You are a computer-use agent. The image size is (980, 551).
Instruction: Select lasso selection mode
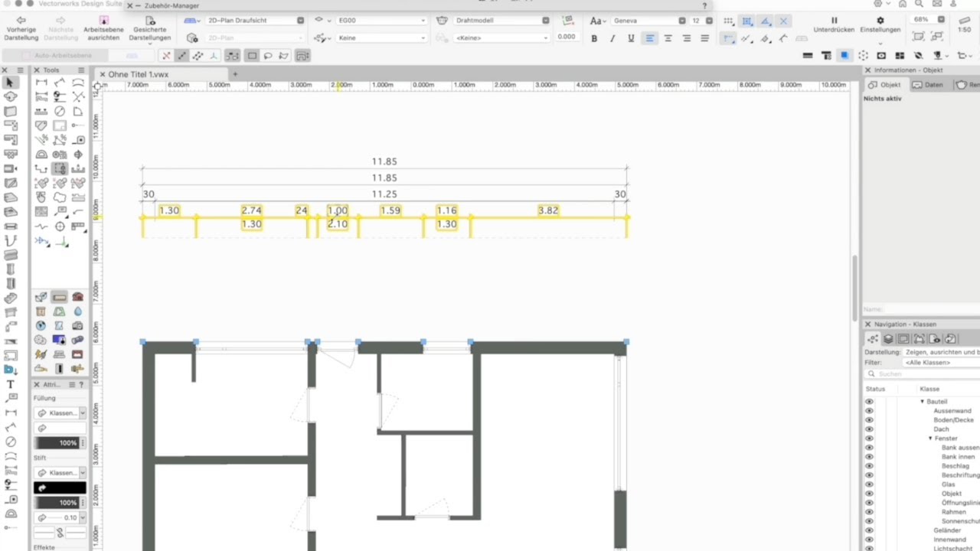[x=268, y=55]
